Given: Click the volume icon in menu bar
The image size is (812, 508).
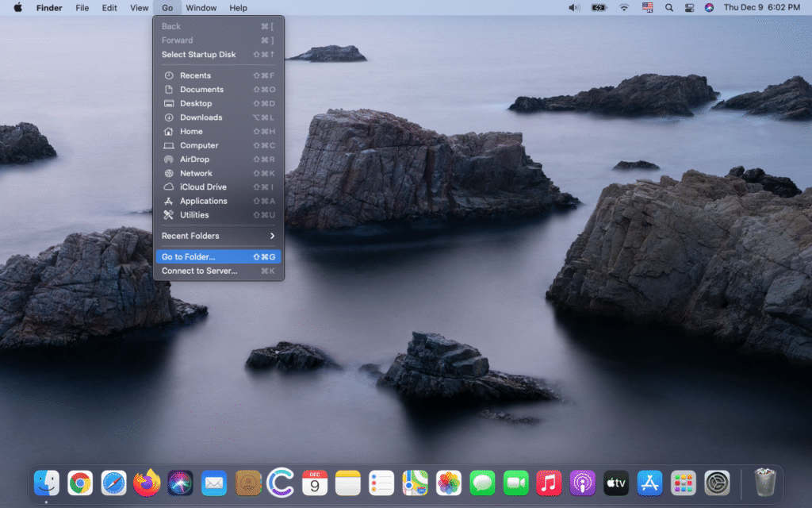Looking at the screenshot, I should pyautogui.click(x=574, y=8).
